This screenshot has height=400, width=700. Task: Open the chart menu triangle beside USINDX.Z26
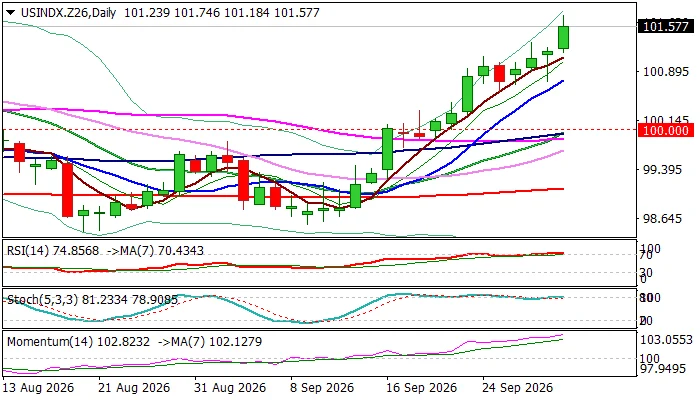(11, 13)
